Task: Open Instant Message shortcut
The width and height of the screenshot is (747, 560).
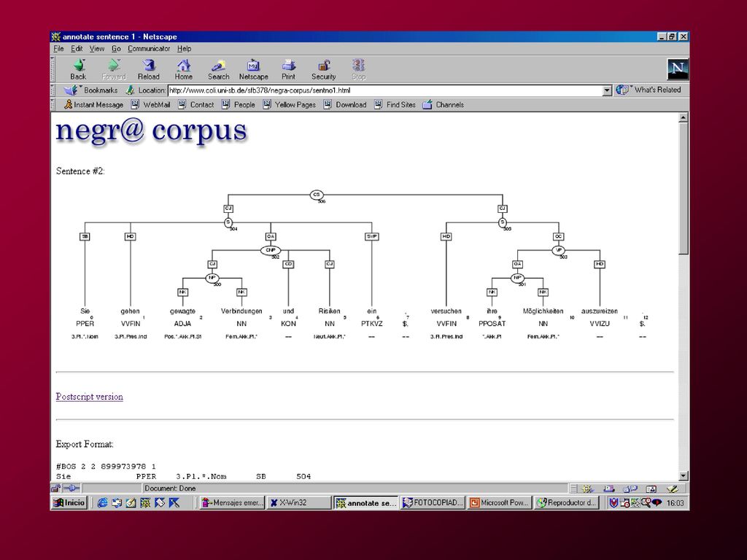Action: [94, 105]
